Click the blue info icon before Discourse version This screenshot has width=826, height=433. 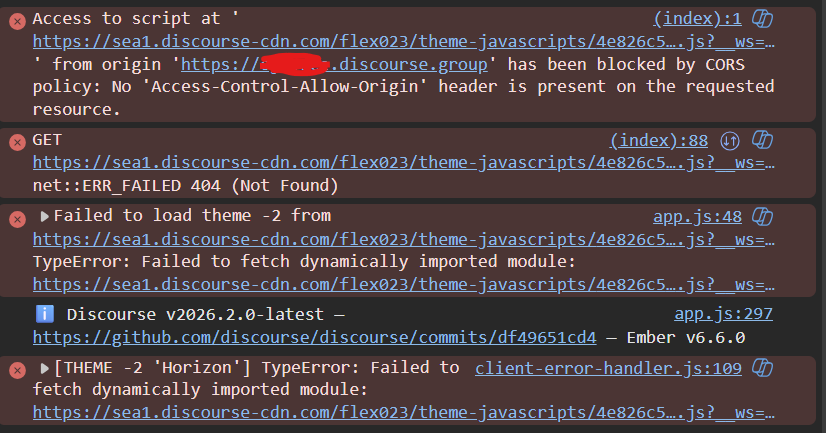pyautogui.click(x=45, y=314)
